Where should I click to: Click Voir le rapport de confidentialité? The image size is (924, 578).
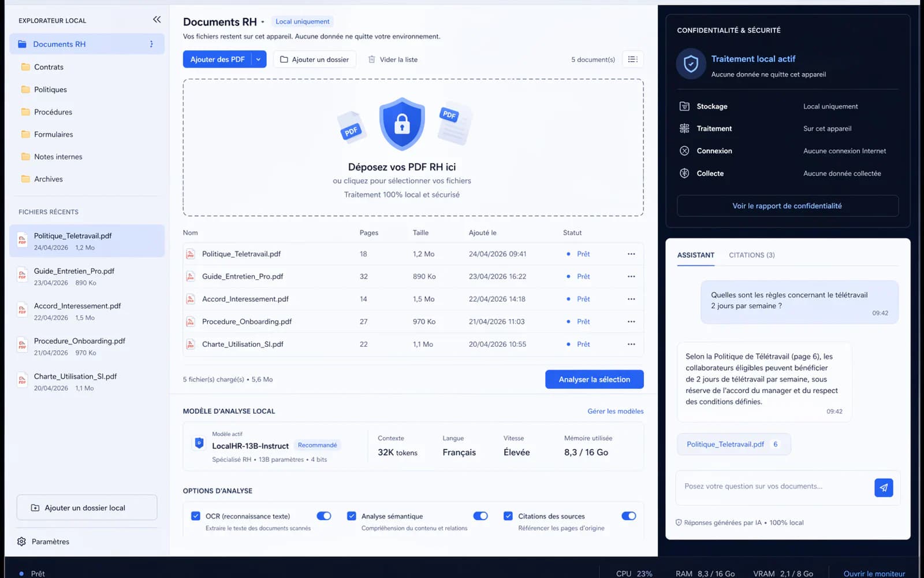[x=787, y=206]
